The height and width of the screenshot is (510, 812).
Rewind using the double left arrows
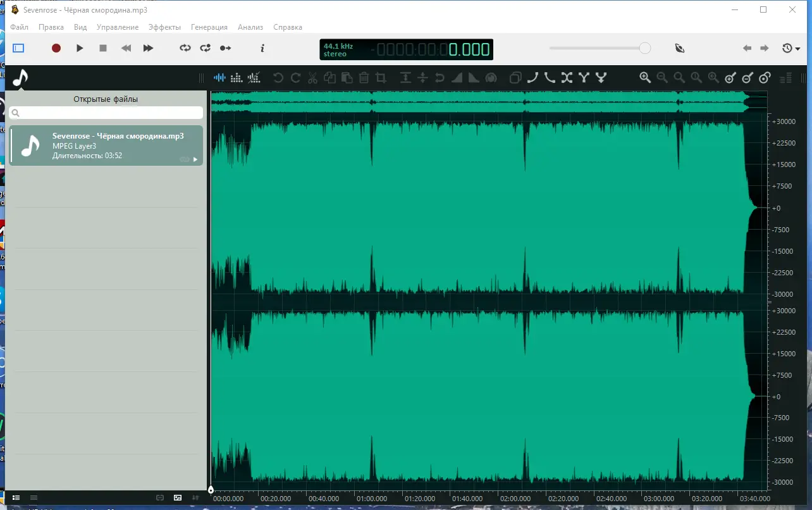pyautogui.click(x=126, y=48)
